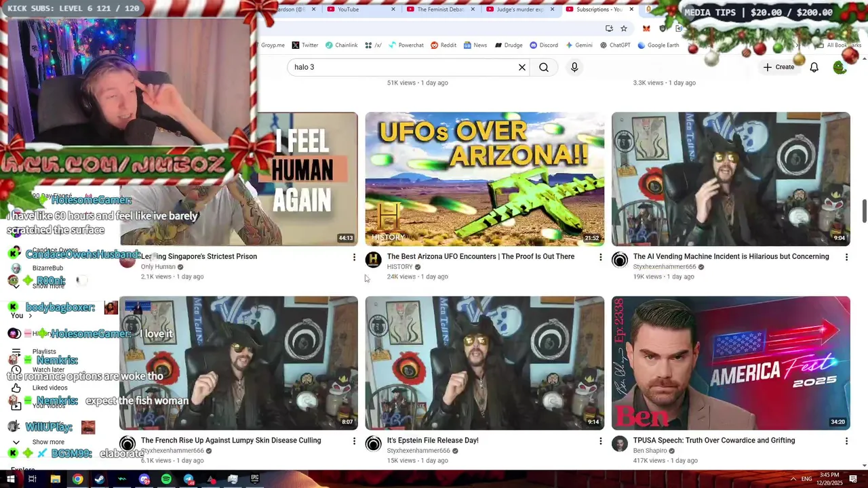
Task: Click the install app icon in address bar
Action: (x=609, y=28)
